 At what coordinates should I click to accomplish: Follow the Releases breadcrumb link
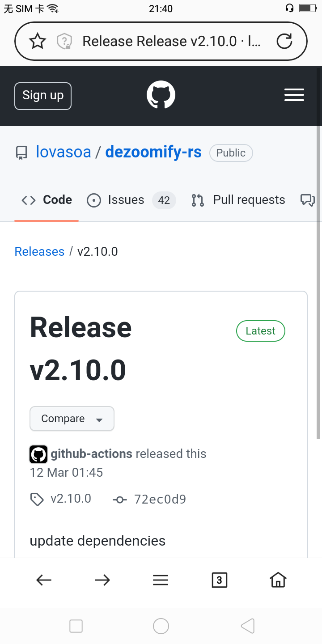click(39, 251)
